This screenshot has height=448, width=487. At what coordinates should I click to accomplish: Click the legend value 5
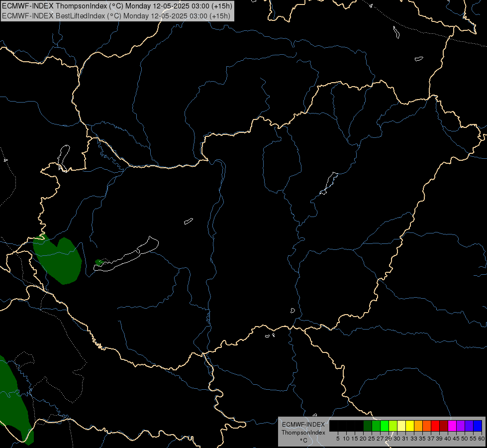tap(338, 439)
